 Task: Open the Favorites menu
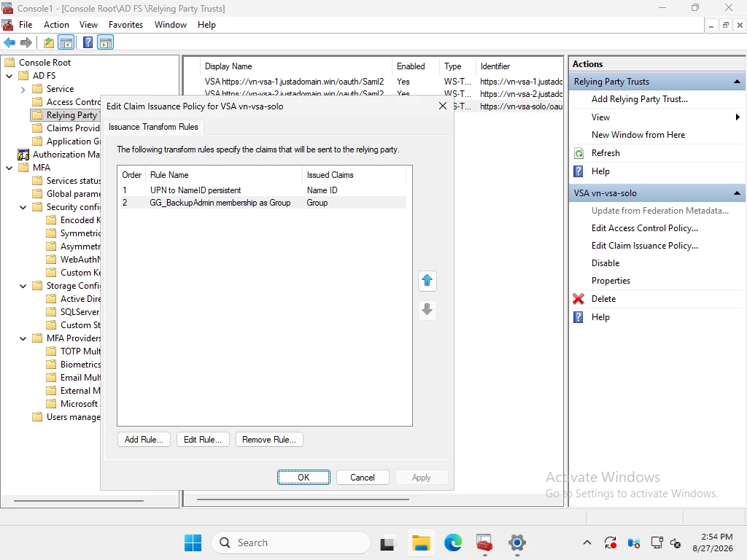coord(125,25)
